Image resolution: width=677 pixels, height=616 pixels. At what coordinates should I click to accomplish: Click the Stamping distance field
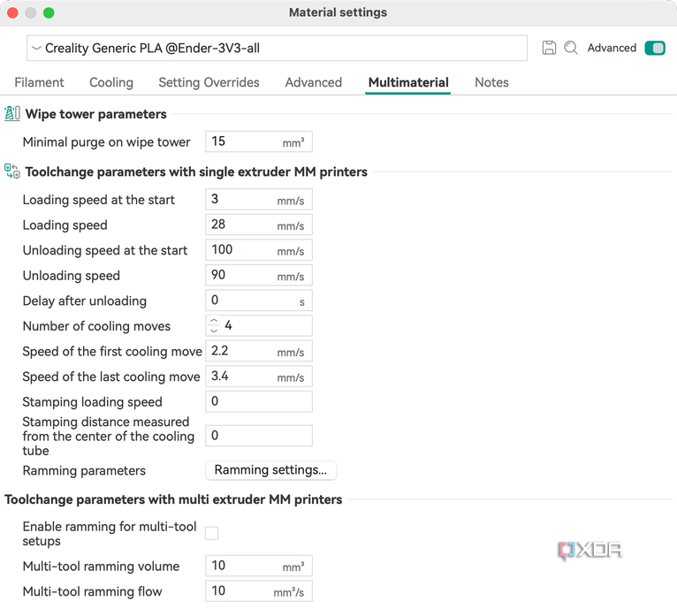tap(259, 436)
